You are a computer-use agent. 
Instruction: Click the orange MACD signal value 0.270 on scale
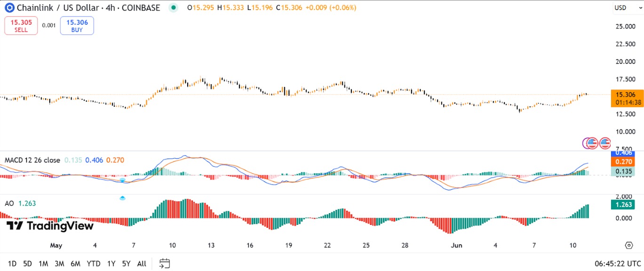click(622, 162)
